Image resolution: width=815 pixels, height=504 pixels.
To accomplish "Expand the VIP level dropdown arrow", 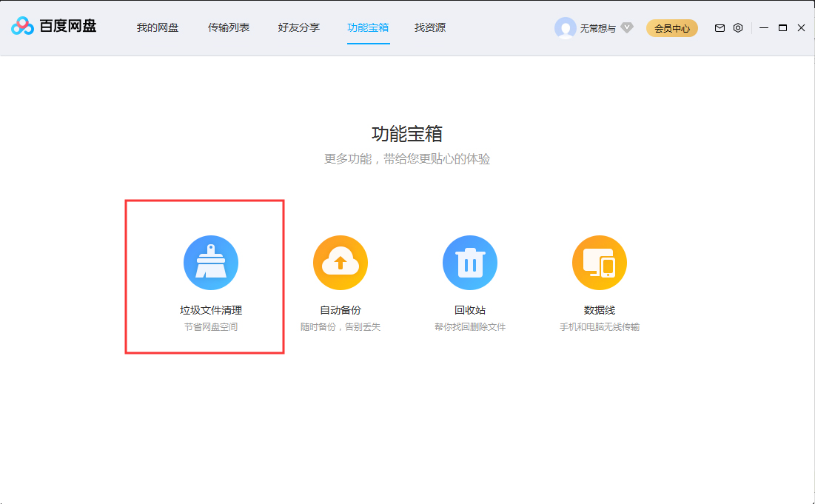I will coord(625,29).
